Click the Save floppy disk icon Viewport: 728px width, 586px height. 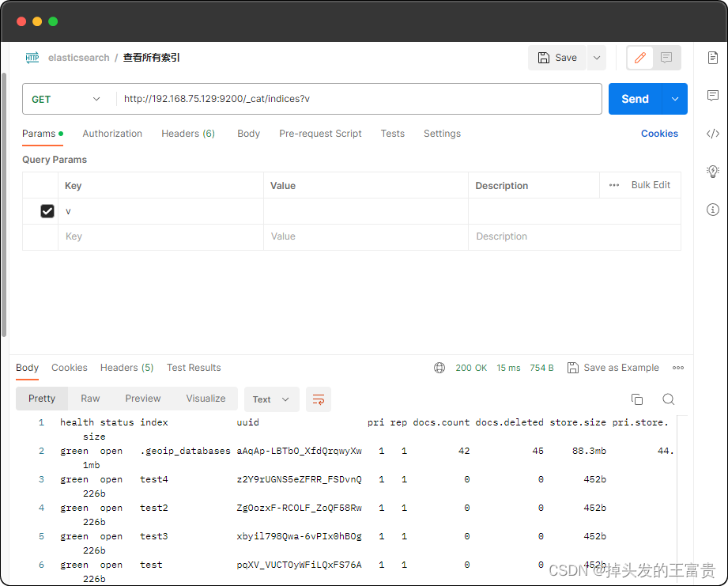(543, 58)
